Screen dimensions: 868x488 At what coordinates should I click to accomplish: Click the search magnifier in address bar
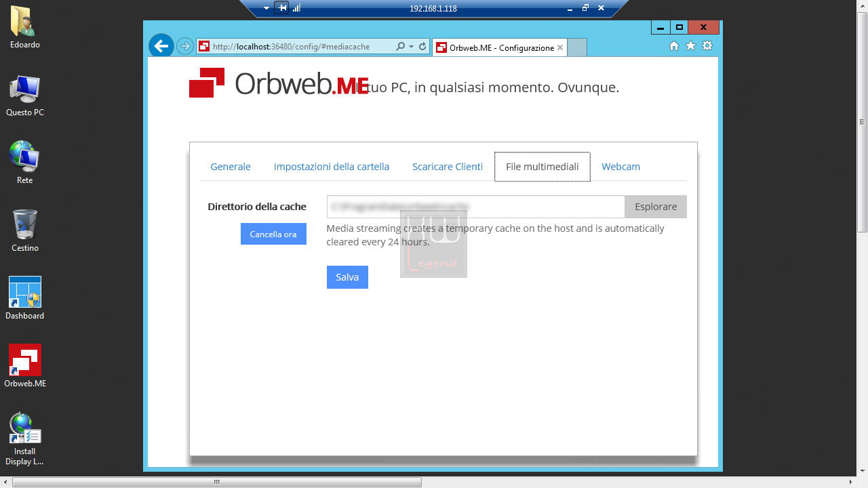[401, 47]
